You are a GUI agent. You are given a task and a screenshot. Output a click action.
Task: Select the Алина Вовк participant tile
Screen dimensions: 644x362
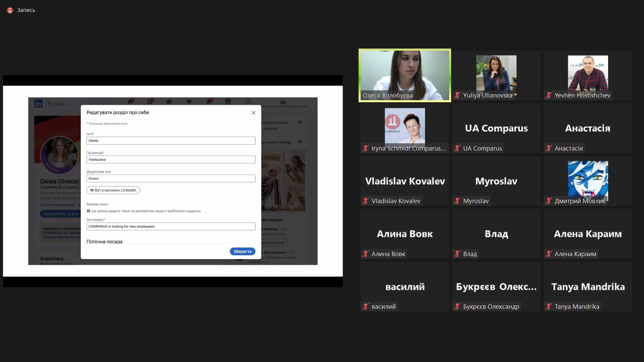(405, 234)
